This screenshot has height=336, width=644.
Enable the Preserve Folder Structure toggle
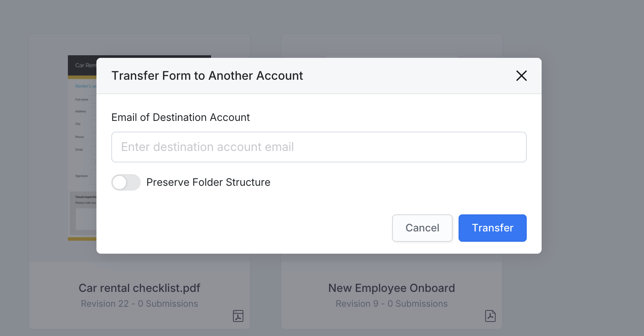126,182
